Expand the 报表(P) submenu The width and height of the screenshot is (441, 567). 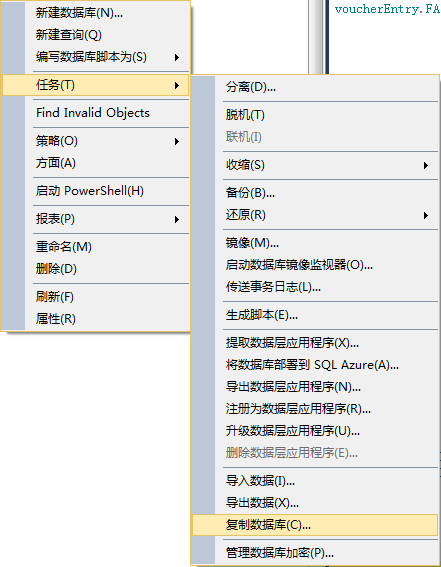click(96, 219)
